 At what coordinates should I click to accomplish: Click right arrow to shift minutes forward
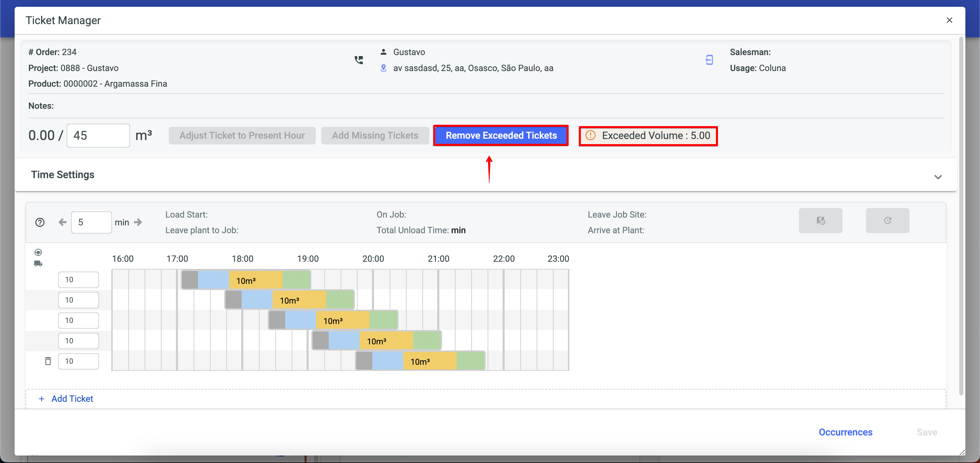click(x=138, y=222)
